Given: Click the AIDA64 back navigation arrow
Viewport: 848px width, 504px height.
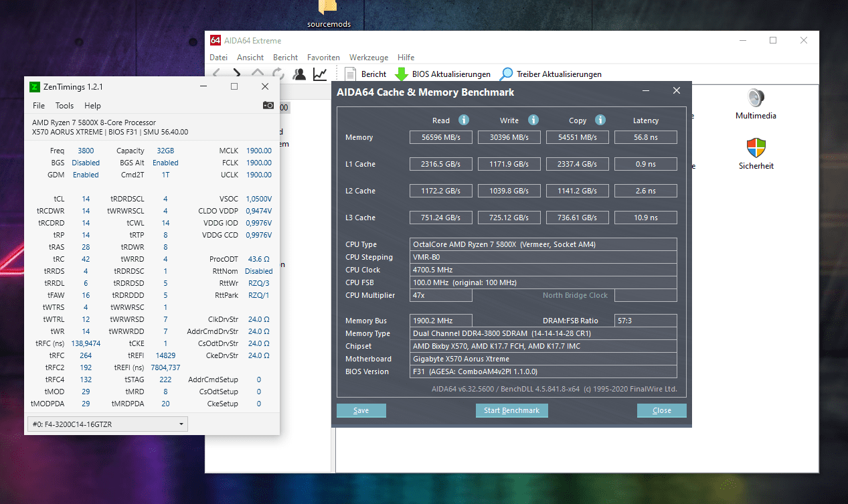Looking at the screenshot, I should pos(217,74).
